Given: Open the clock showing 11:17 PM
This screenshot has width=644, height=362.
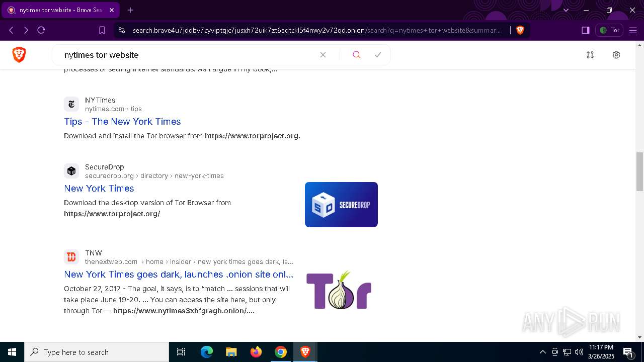Looking at the screenshot, I should tap(601, 352).
